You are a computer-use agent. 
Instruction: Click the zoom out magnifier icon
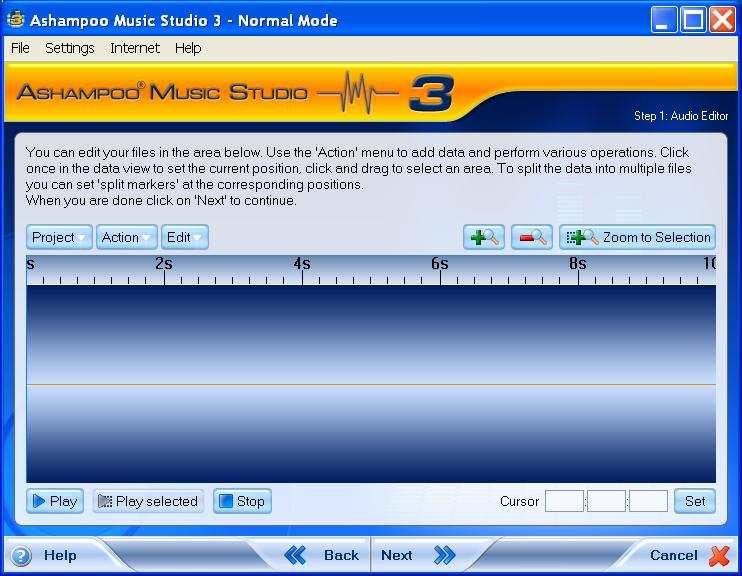pyautogui.click(x=532, y=237)
